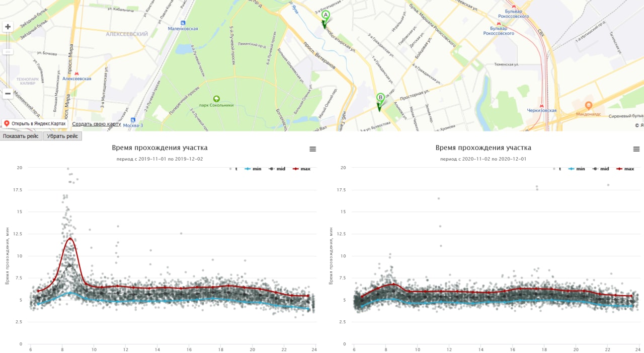Click the right chart title Время прохождения участка
Image resolution: width=644 pixels, height=353 pixels.
(x=483, y=148)
